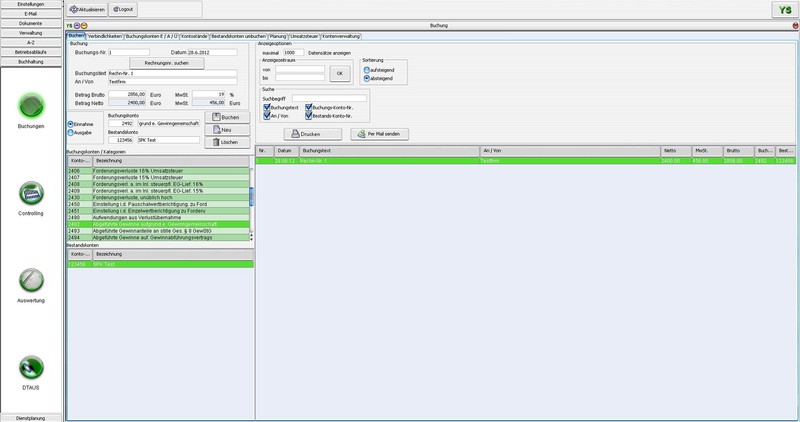The image size is (800, 422).
Task: Click the Datum input field
Action: click(212, 53)
